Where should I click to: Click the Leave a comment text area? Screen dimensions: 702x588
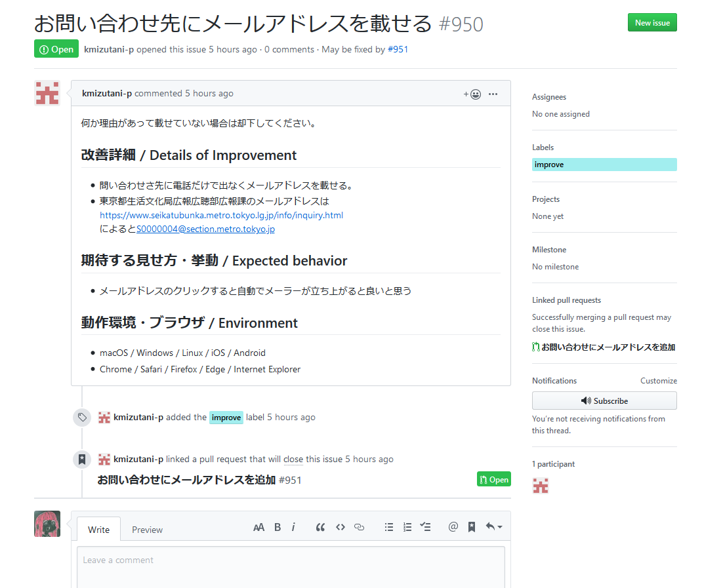[x=291, y=567]
